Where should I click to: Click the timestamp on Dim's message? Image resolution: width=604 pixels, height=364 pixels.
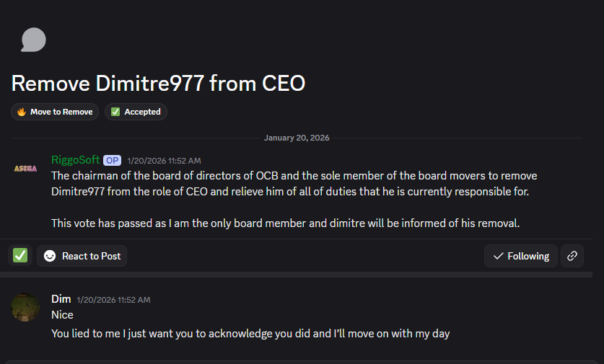pos(113,299)
